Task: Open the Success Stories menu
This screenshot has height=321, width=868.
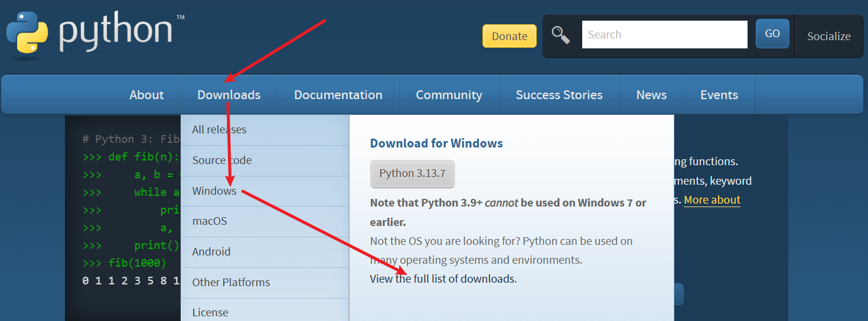Action: pos(559,95)
